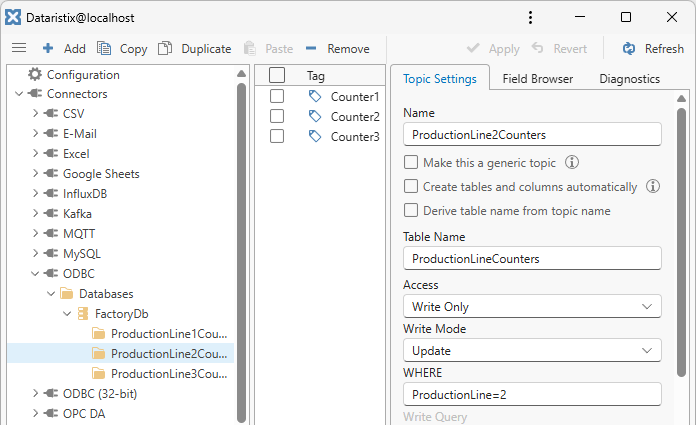Click the Copy toolbar icon
This screenshot has height=425, width=696.
tap(104, 48)
